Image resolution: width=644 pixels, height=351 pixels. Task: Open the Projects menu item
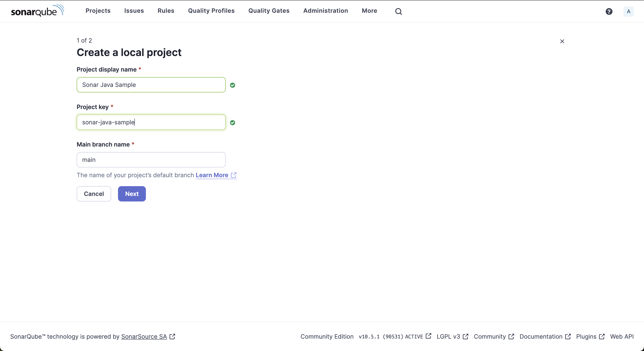pyautogui.click(x=98, y=11)
